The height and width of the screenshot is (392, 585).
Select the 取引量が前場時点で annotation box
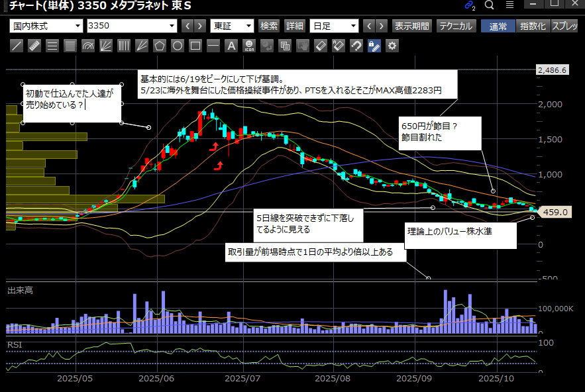click(x=315, y=252)
